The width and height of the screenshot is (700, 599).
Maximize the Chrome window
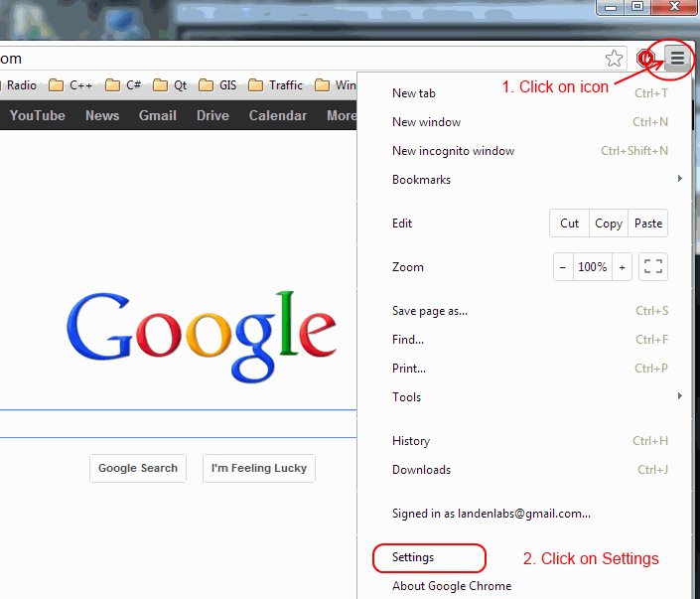point(637,7)
